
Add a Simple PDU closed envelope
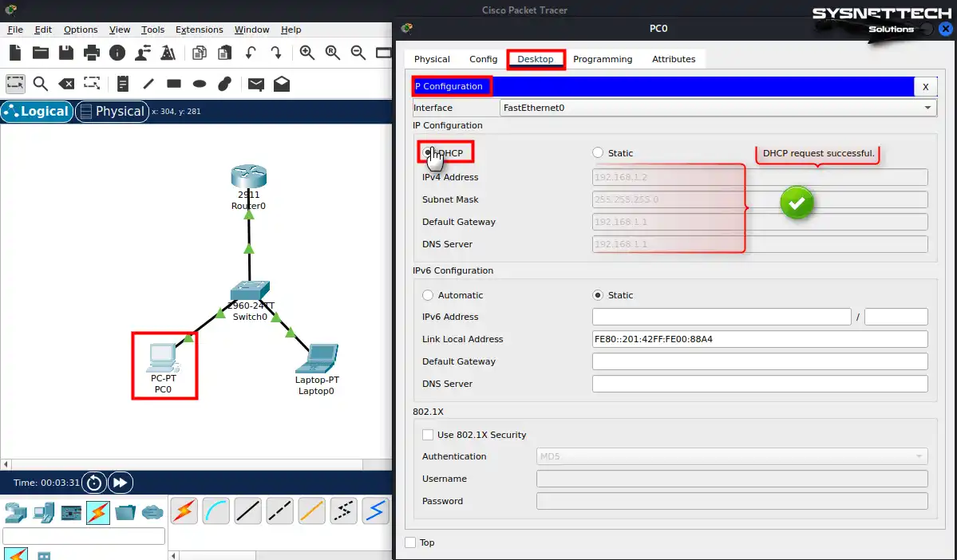[x=255, y=85]
